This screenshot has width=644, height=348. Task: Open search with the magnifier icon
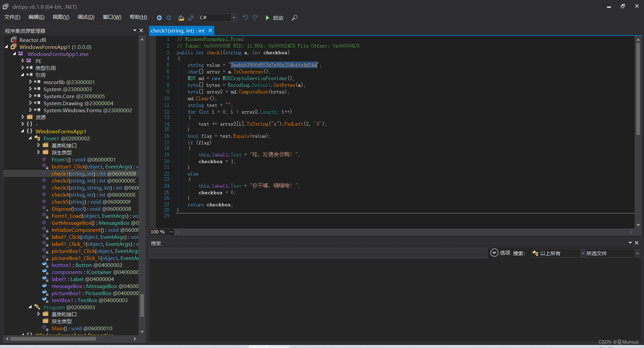[294, 18]
